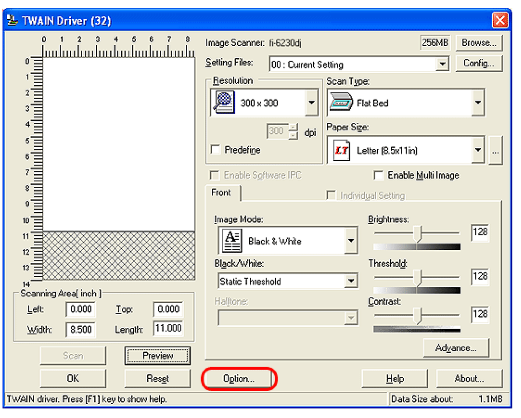521x418 pixels.
Task: Select the Front tab
Action: [x=222, y=193]
